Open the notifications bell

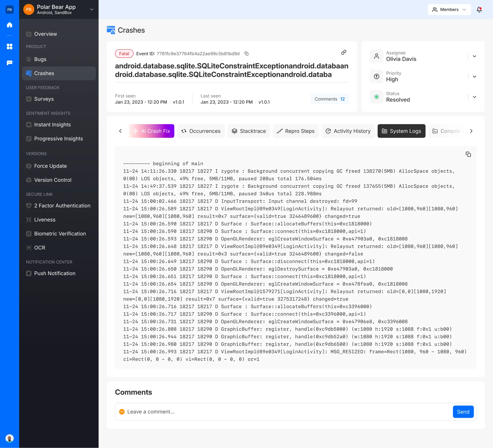pos(479,10)
